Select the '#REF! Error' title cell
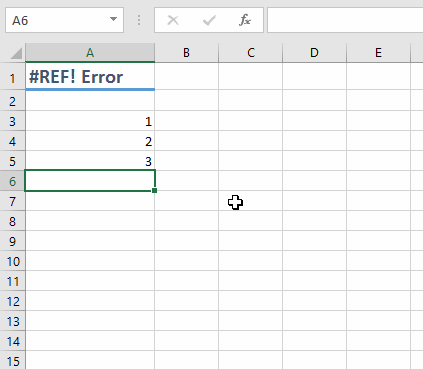Screen dimensions: 423x369 coord(90,77)
